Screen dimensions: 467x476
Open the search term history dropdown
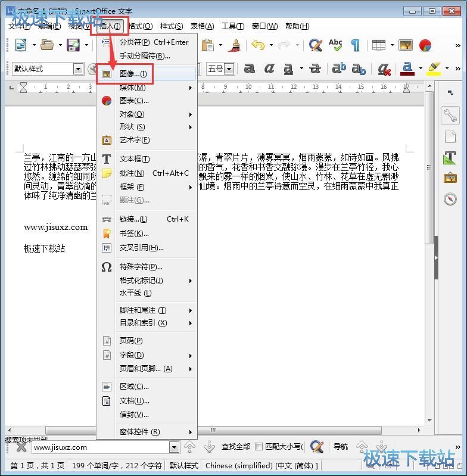(174, 447)
